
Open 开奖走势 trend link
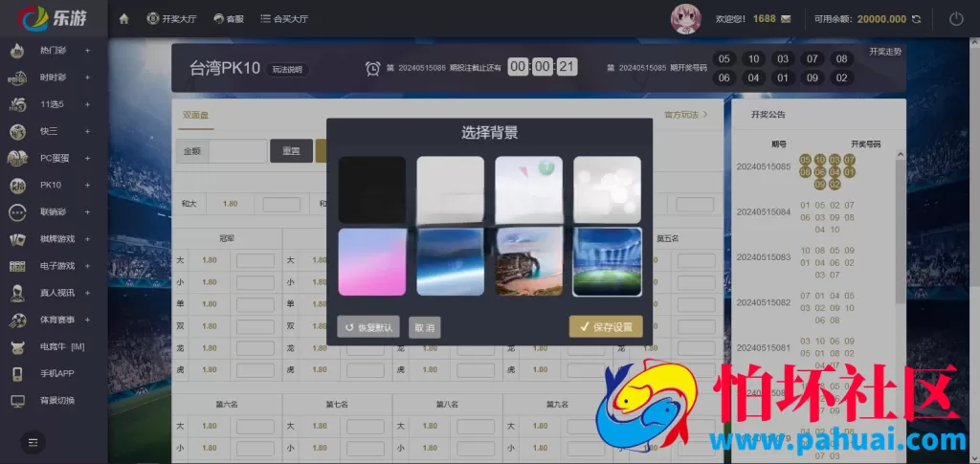coord(885,52)
